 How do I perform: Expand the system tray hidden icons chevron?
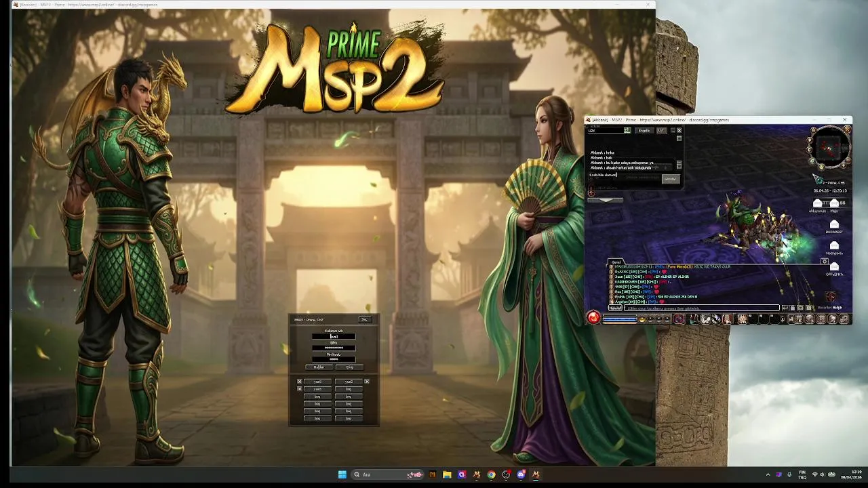[x=768, y=474]
